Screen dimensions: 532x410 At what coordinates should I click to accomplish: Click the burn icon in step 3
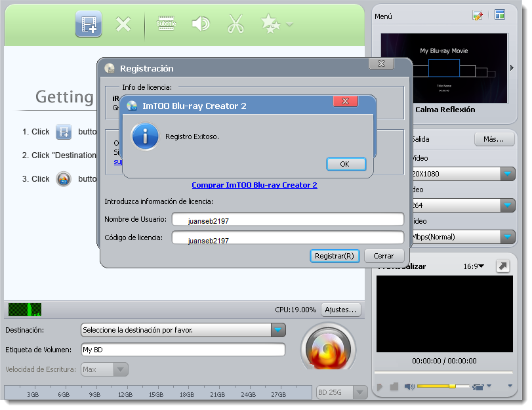(x=64, y=179)
